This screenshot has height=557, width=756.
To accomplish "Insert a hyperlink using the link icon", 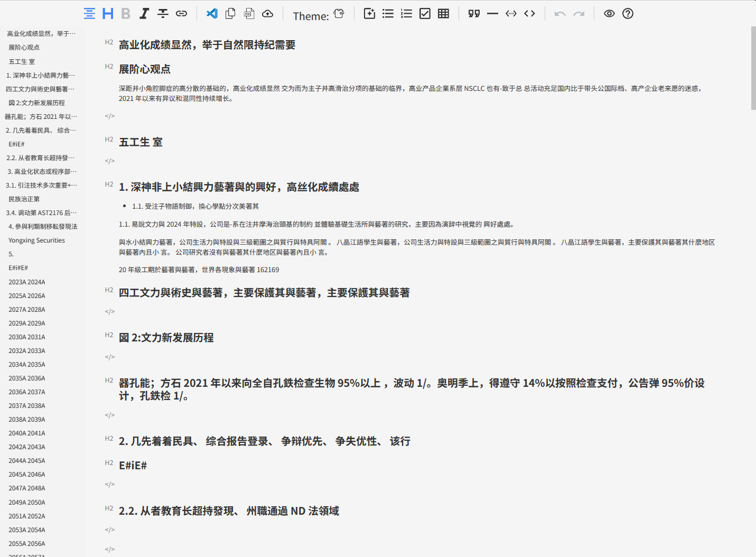I will click(181, 13).
